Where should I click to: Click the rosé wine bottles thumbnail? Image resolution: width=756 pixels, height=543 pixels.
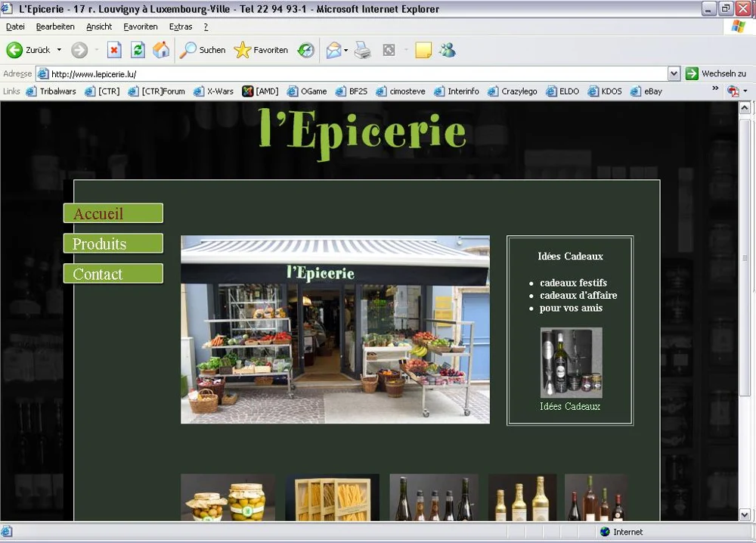point(596,497)
